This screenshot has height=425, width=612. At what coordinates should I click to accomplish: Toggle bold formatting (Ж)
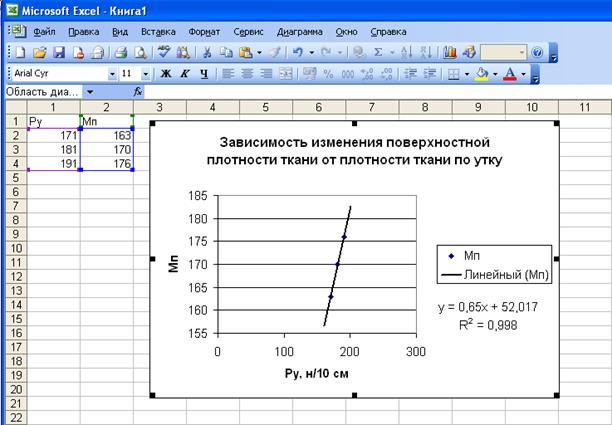[x=165, y=73]
